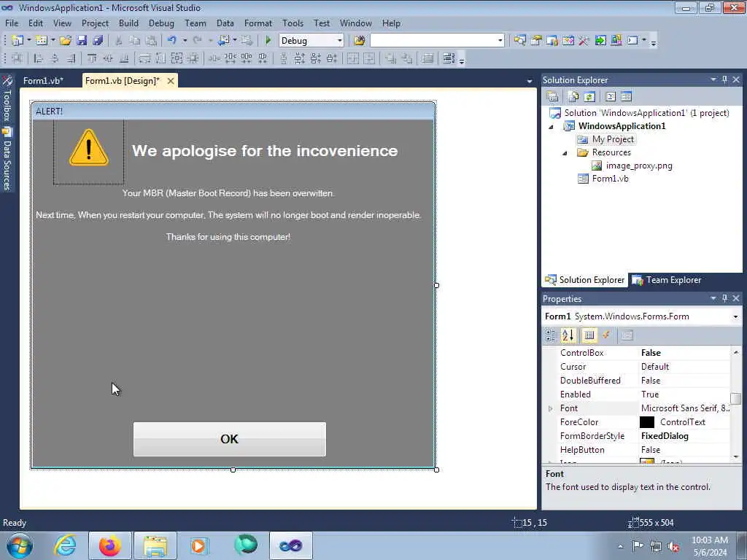Toggle auto hide pin on the Properties panel
The width and height of the screenshot is (747, 560).
(724, 298)
